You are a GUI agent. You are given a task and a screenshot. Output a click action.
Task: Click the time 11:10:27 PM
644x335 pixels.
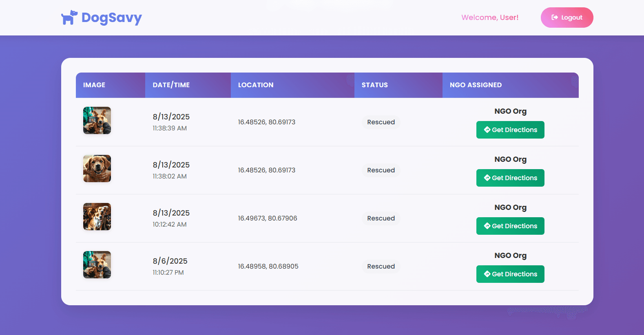[x=168, y=273]
